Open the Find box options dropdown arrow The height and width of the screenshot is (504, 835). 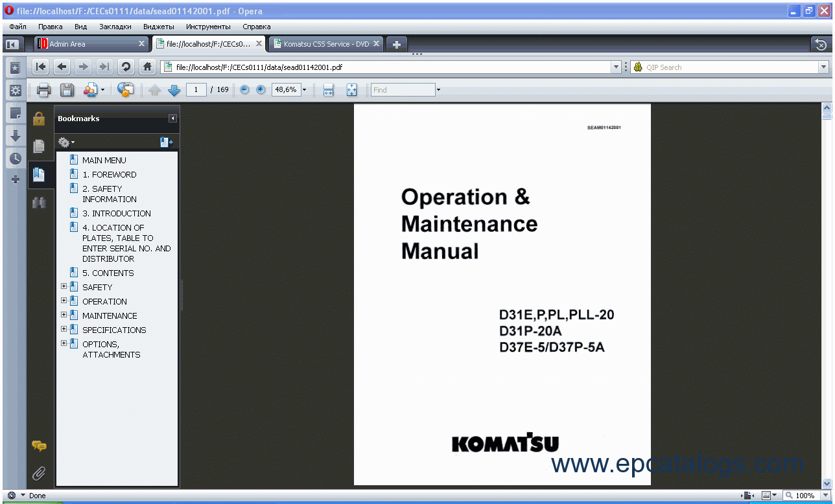point(438,90)
